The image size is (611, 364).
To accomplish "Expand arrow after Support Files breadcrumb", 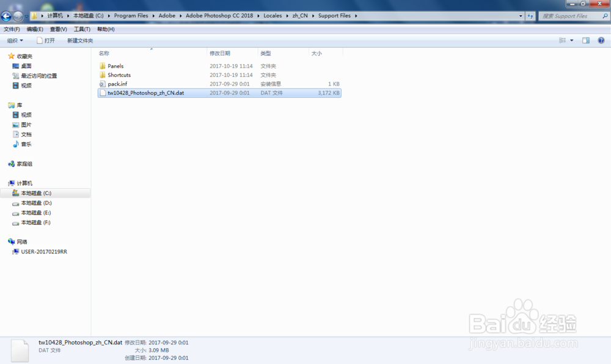I will (x=356, y=15).
